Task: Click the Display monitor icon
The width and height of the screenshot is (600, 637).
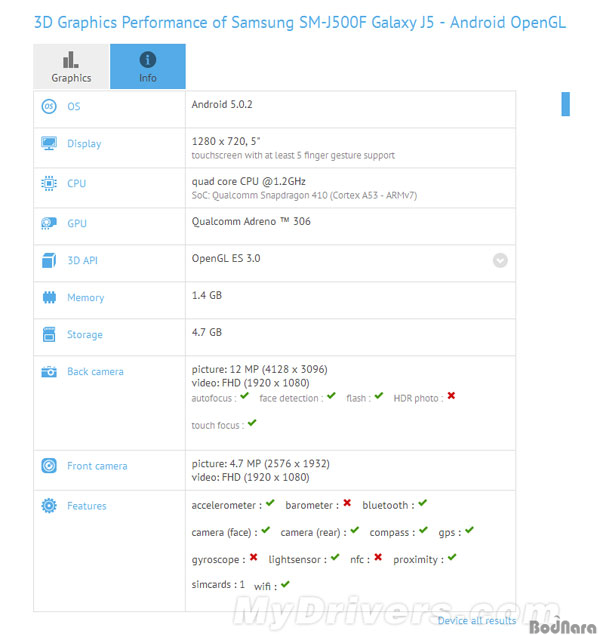Action: click(49, 143)
